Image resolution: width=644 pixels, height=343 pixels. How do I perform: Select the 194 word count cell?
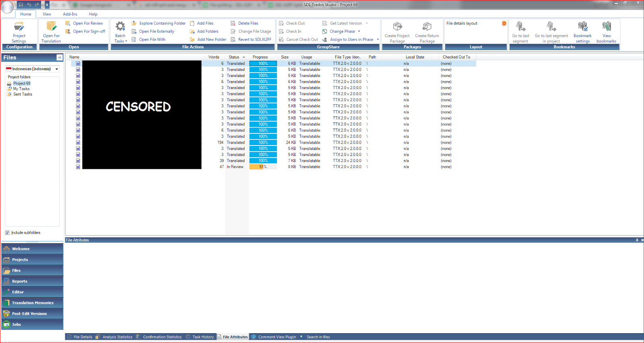[220, 143]
